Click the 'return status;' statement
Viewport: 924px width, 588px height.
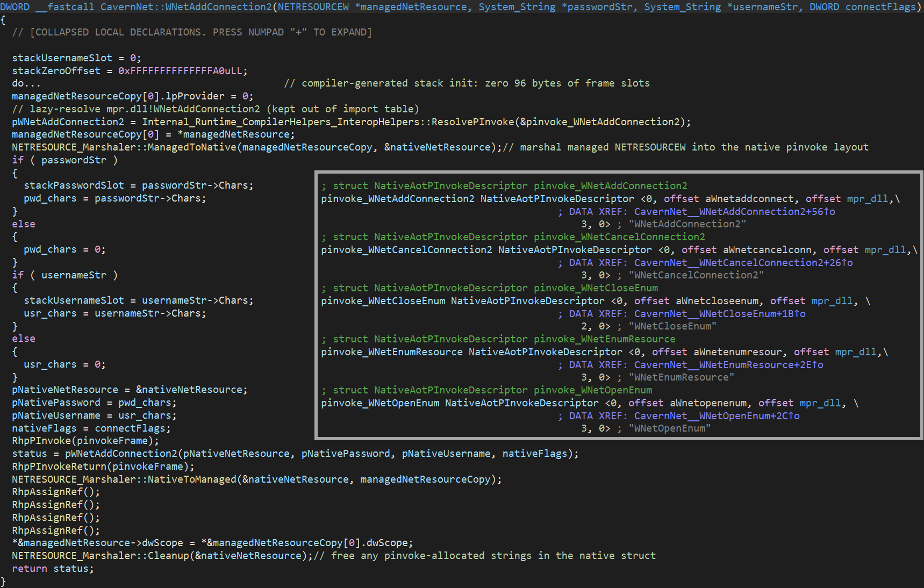(53, 569)
